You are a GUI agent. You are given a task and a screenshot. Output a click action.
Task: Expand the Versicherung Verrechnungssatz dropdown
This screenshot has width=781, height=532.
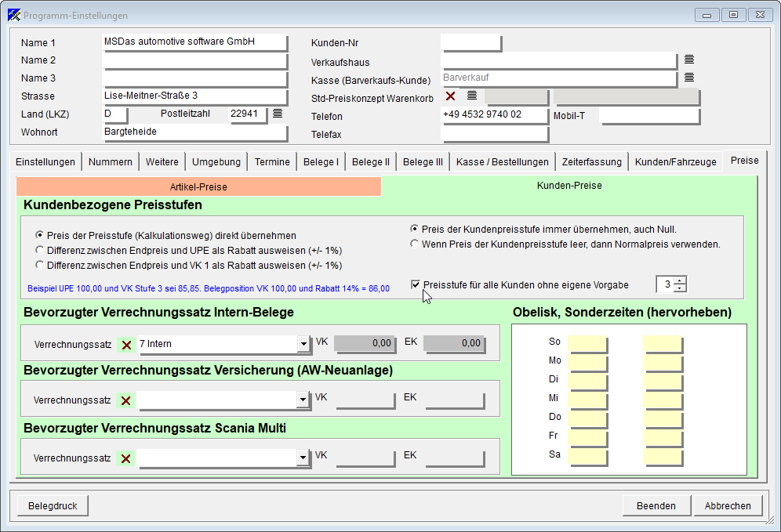(303, 399)
